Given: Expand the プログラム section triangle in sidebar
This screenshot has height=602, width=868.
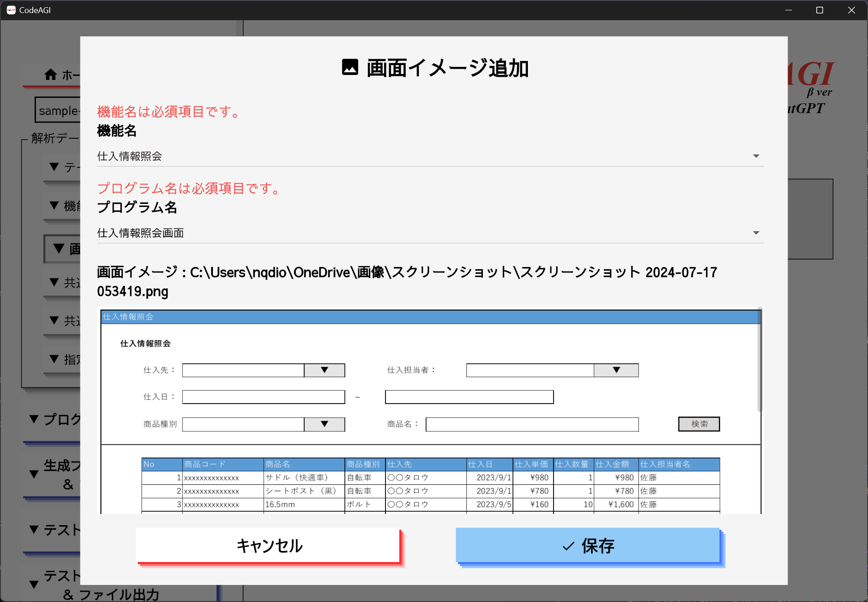Looking at the screenshot, I should [x=34, y=419].
